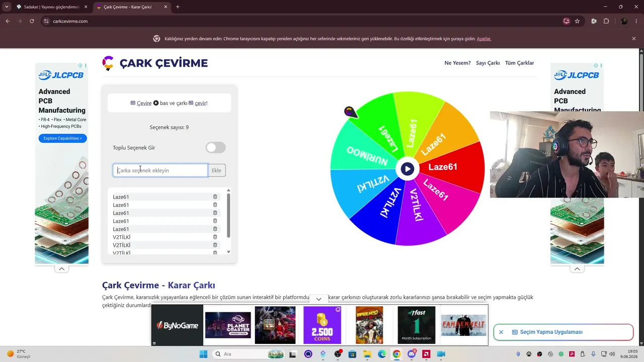This screenshot has width=644, height=362.
Task: Open Microsoft Store from the taskbar
Action: (352, 354)
